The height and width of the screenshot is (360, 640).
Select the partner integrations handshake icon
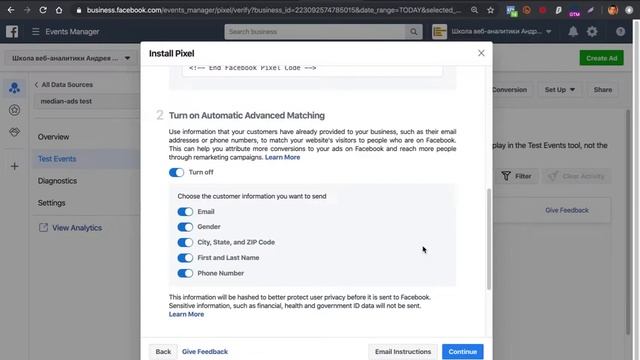click(14, 132)
